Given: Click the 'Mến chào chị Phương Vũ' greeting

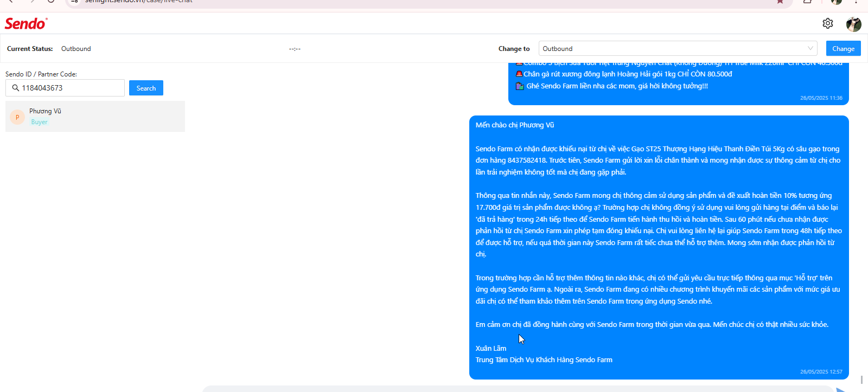Looking at the screenshot, I should tap(515, 125).
